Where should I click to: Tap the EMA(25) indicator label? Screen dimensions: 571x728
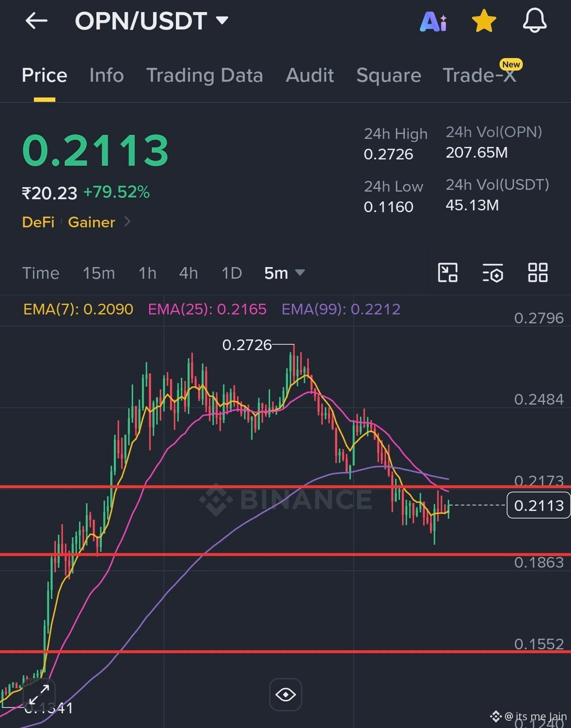(x=207, y=309)
